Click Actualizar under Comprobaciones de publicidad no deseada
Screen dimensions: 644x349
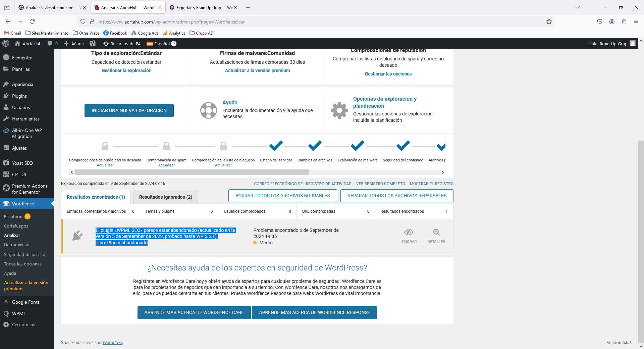pyautogui.click(x=105, y=165)
